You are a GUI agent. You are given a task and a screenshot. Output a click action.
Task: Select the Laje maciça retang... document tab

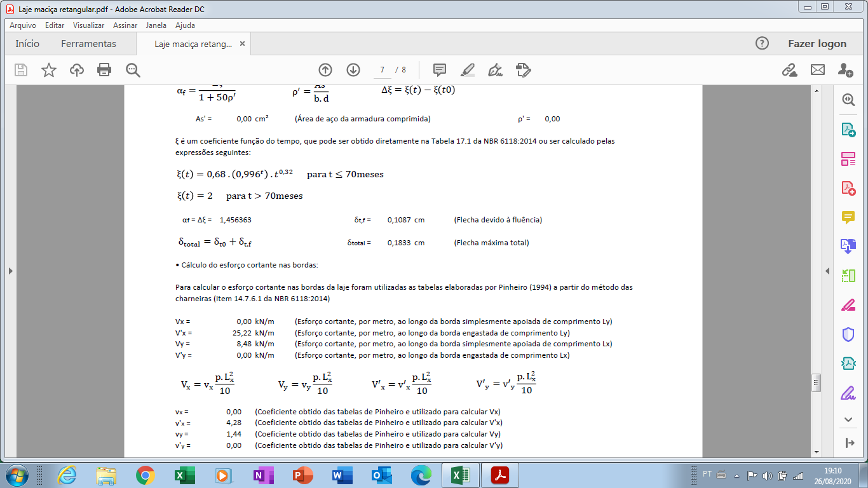[193, 44]
